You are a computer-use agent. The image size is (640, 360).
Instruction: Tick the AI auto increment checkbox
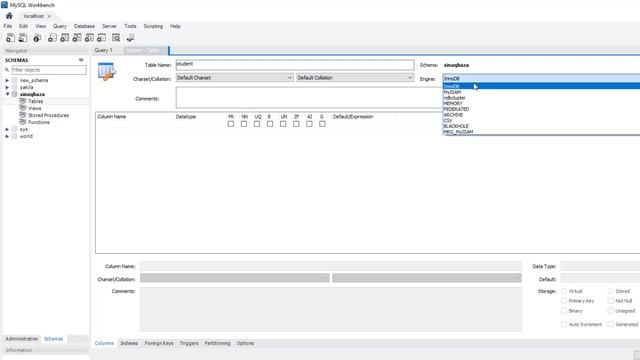309,124
